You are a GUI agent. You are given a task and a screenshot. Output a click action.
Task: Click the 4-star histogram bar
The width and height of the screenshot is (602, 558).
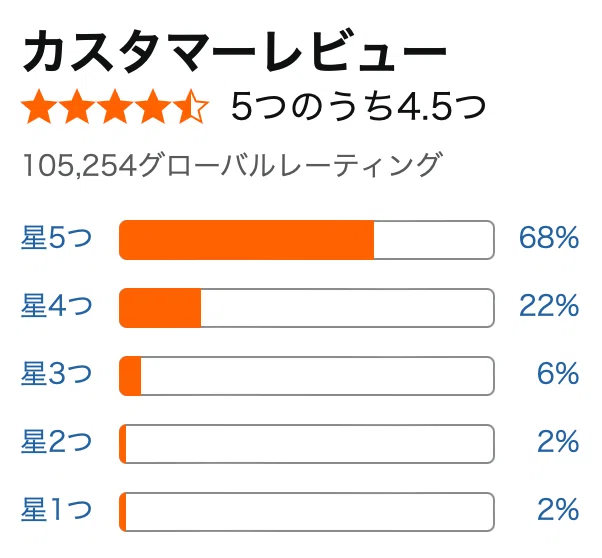pyautogui.click(x=306, y=308)
